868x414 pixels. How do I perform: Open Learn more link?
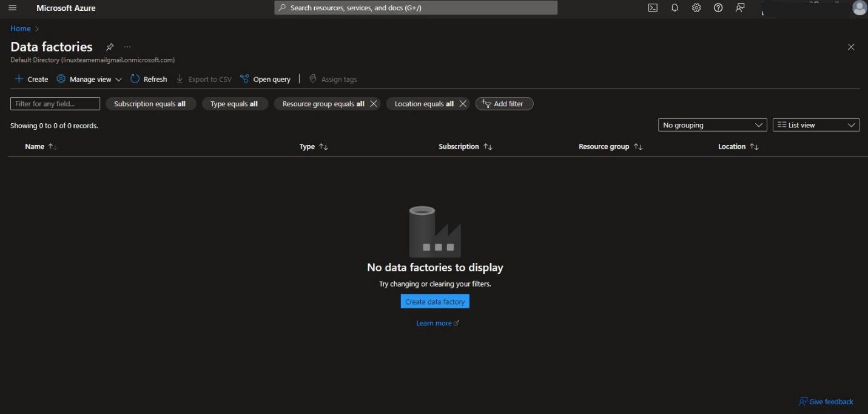coord(438,323)
